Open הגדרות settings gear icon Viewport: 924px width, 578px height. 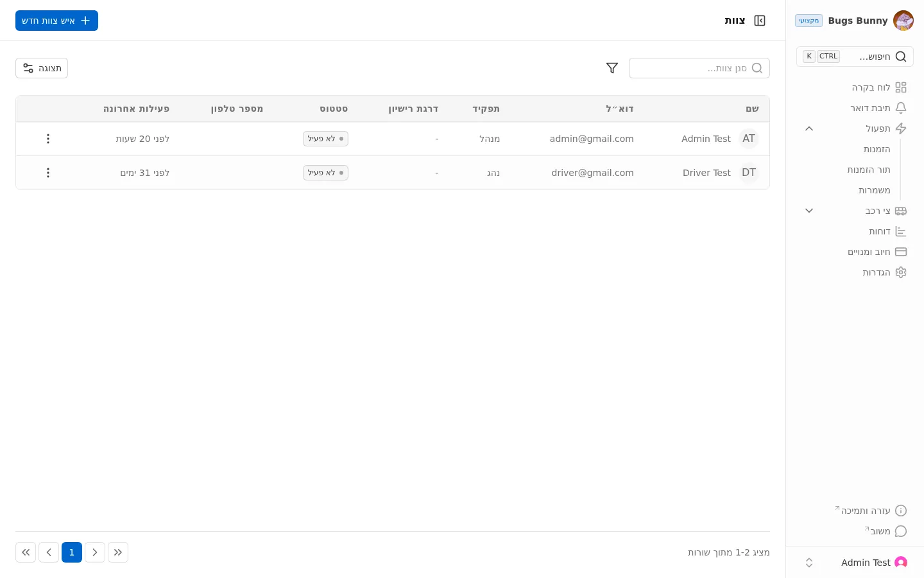pos(901,272)
